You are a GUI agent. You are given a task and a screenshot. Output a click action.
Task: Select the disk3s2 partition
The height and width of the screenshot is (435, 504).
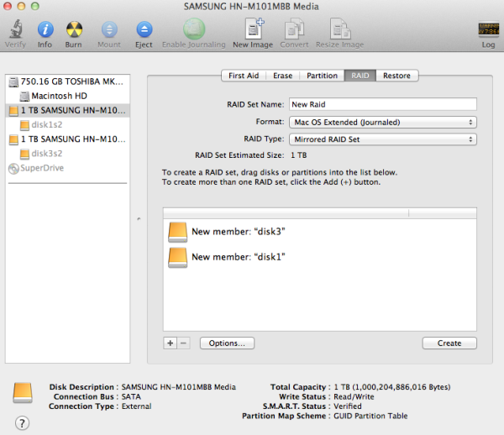67,154
